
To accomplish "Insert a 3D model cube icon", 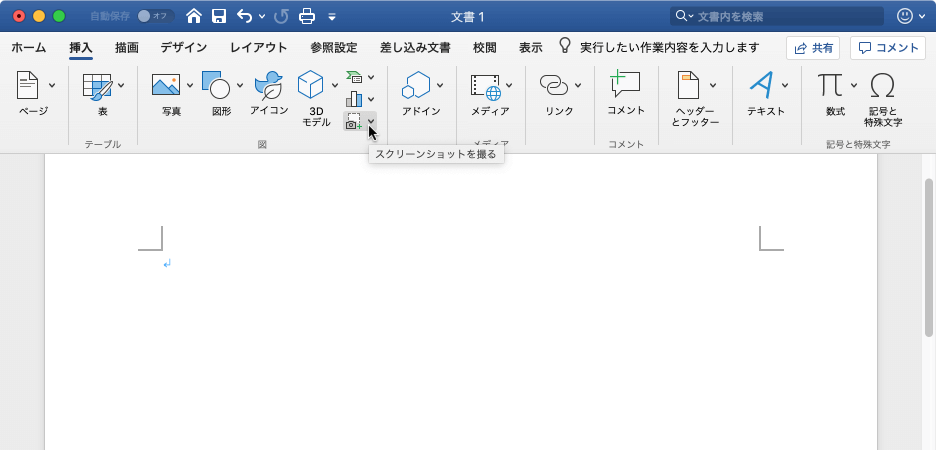I will coord(310,85).
